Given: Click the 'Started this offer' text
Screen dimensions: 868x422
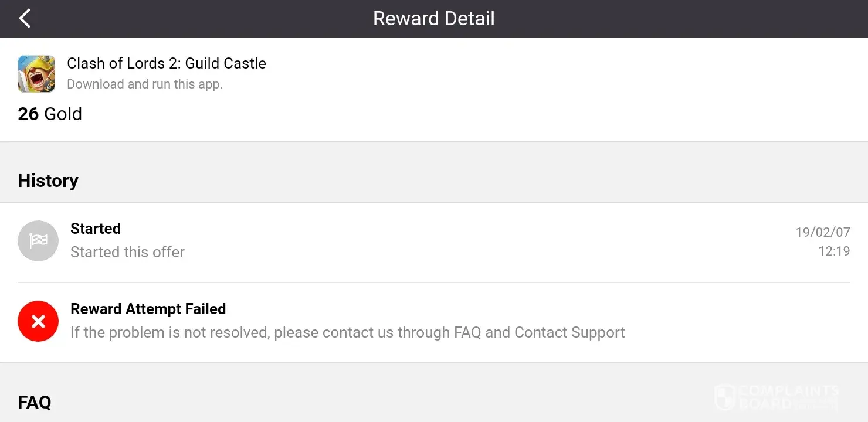Looking at the screenshot, I should [127, 252].
